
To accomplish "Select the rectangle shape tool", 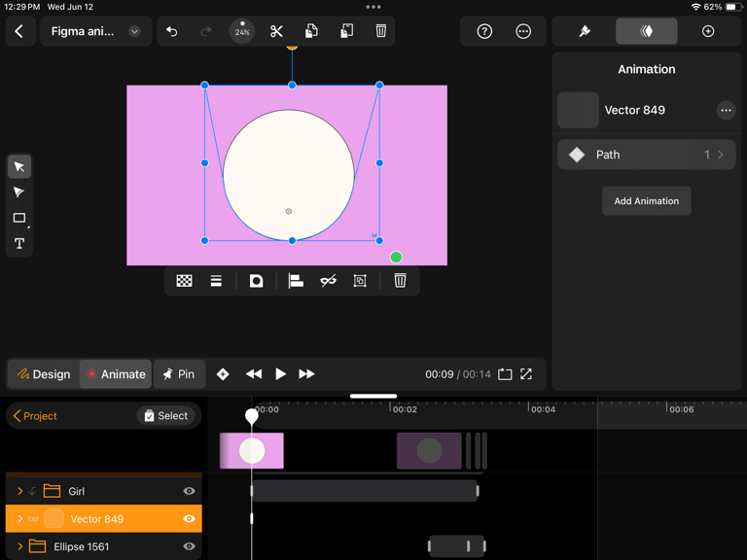I will (19, 218).
